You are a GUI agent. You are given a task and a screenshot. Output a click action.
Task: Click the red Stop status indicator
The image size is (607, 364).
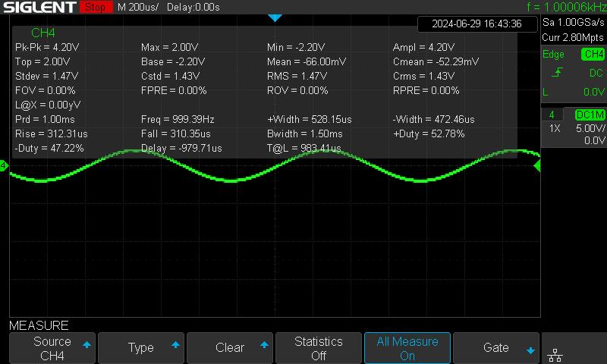point(94,8)
